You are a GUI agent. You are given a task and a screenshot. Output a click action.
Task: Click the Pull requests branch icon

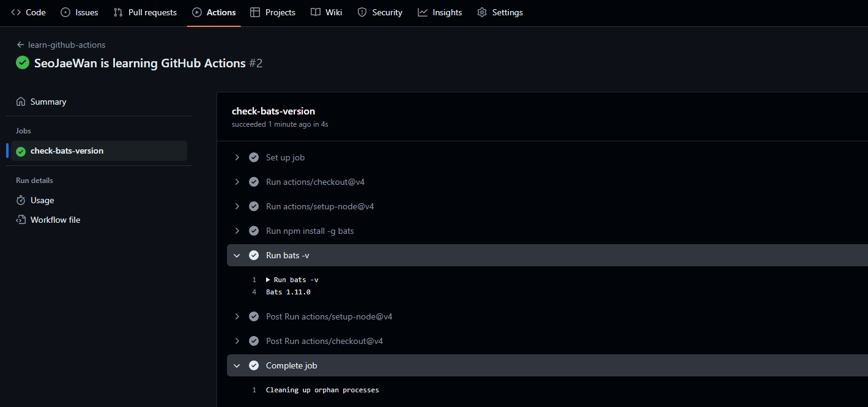(x=118, y=12)
